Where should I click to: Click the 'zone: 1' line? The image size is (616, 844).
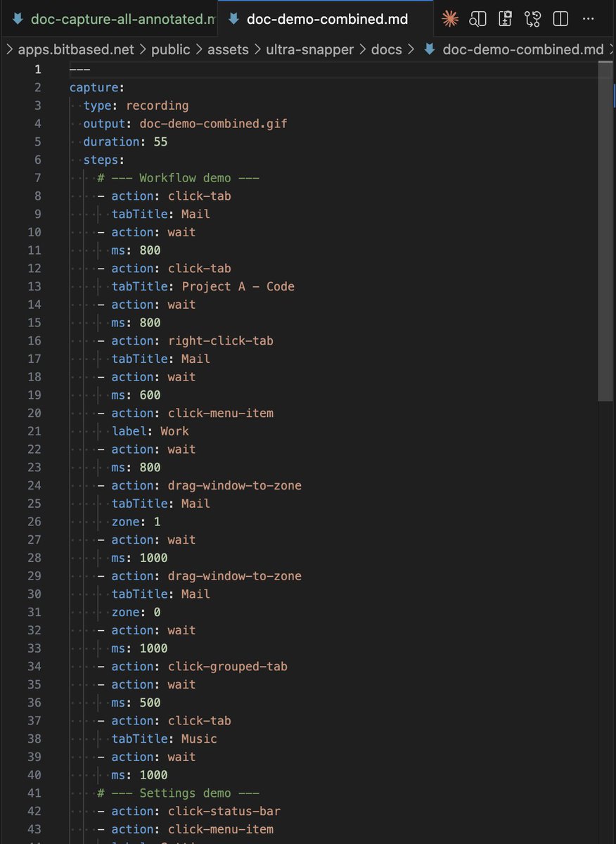[x=136, y=522]
